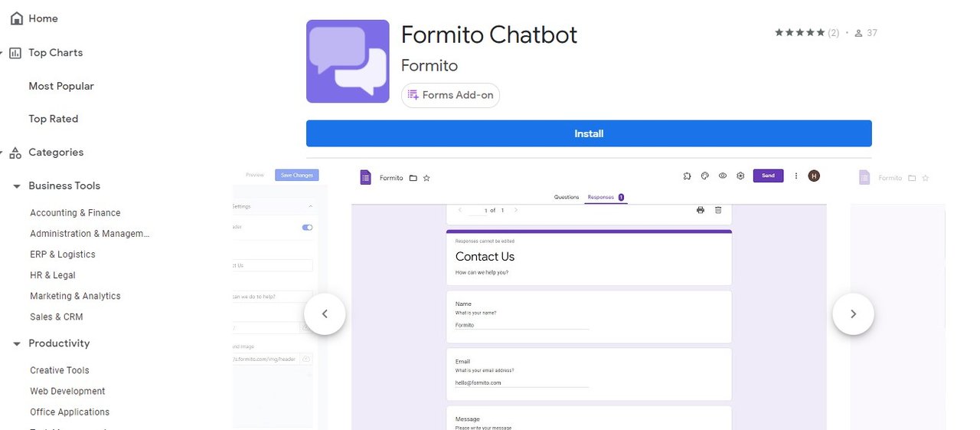The image size is (980, 430).
Task: Click the Name answer field showing Formito
Action: [x=522, y=325]
